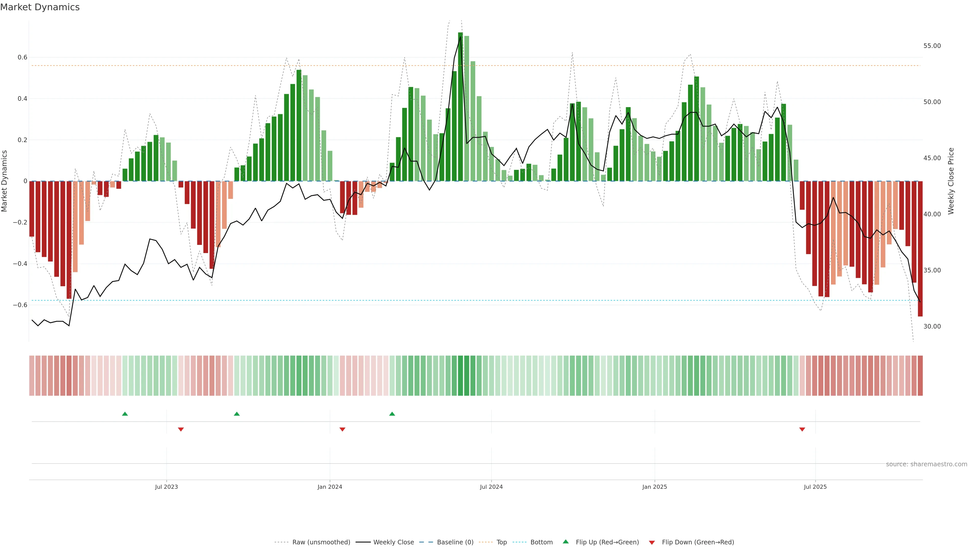This screenshot has width=980, height=551.
Task: Toggle the Weekly Close legend entry
Action: pos(393,542)
